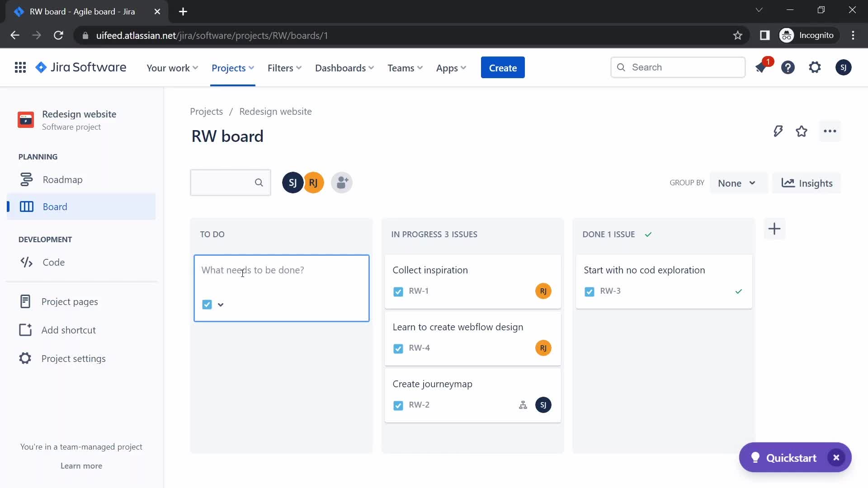Toggle checkbox on RW-1 issue
Screen dimensions: 868x488
coord(398,291)
